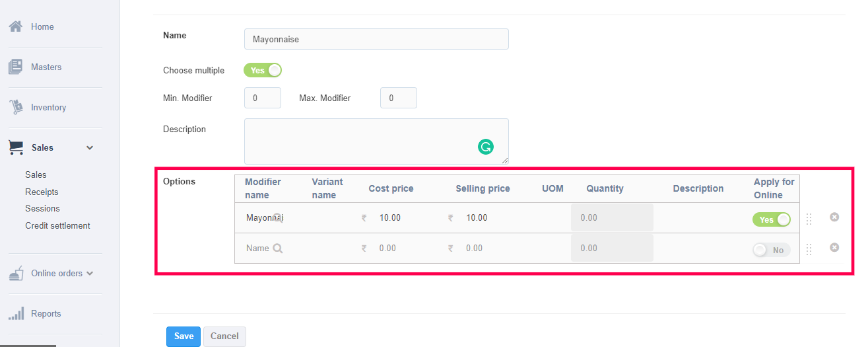Disable Apply for Online on Mayonnaise row
This screenshot has width=868, height=347.
pos(771,219)
